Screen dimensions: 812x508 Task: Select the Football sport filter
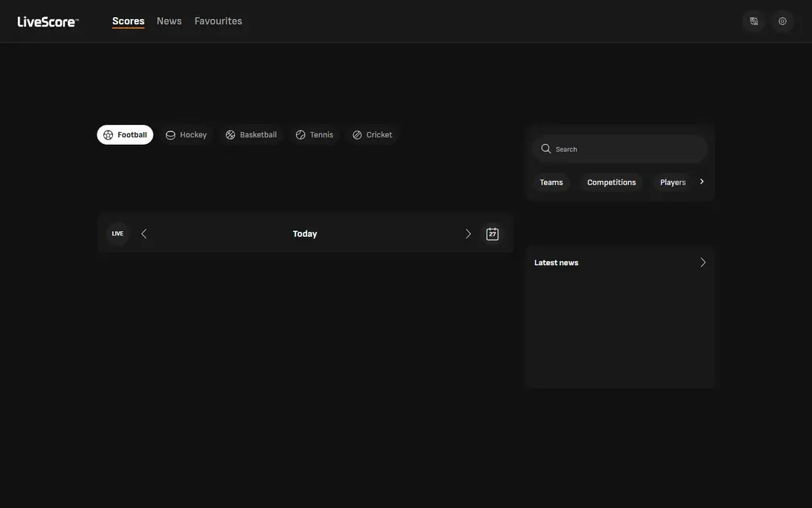[x=125, y=134]
